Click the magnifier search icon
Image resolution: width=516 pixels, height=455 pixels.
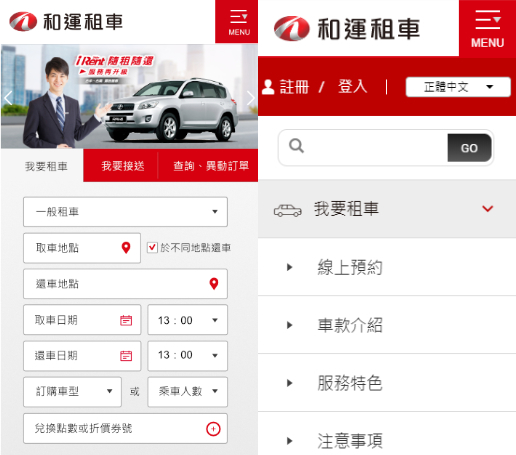(296, 146)
